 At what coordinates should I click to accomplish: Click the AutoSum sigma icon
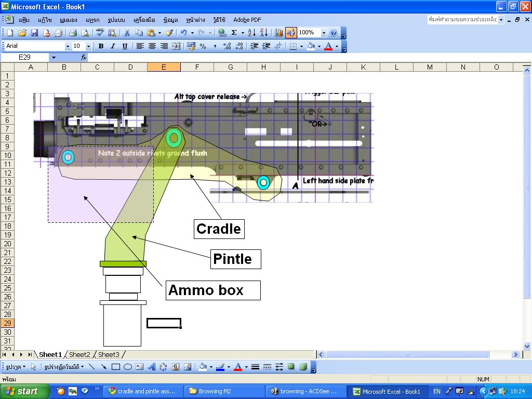pos(234,33)
